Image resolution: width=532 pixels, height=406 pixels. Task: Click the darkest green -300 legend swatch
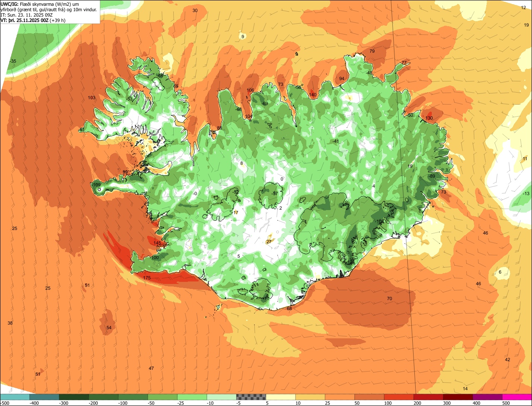click(x=74, y=397)
